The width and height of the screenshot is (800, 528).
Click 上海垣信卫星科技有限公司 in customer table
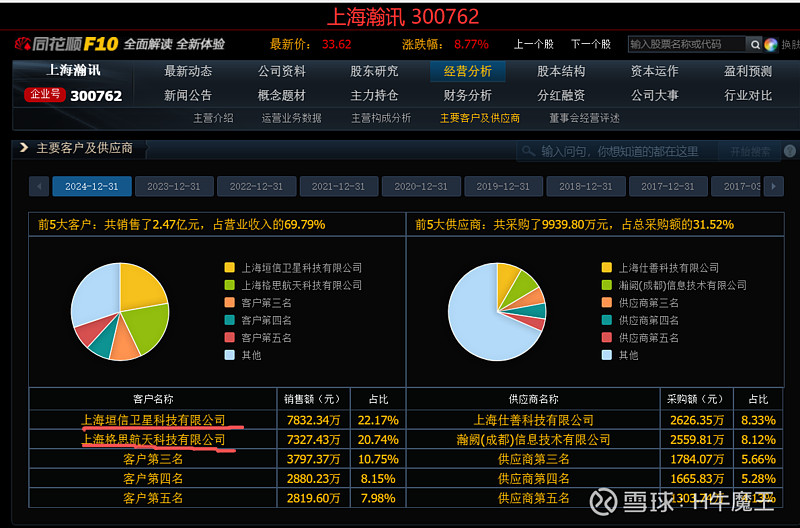click(x=154, y=420)
